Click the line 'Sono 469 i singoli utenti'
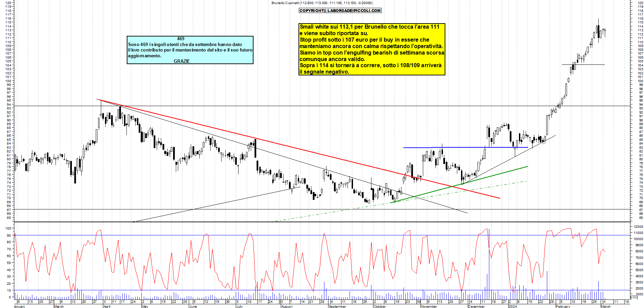 pyautogui.click(x=185, y=44)
